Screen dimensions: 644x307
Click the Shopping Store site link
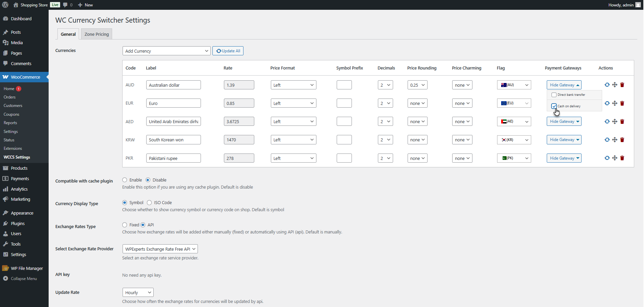tap(31, 5)
